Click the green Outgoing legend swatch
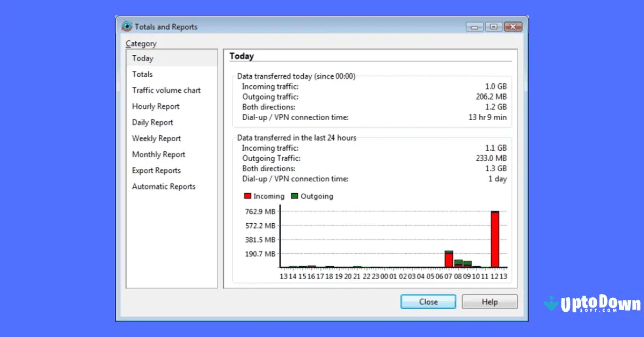This screenshot has height=337, width=644. pyautogui.click(x=294, y=196)
